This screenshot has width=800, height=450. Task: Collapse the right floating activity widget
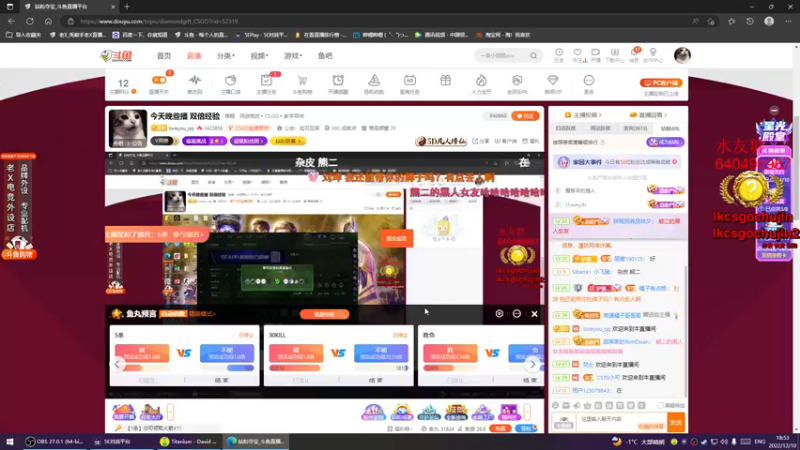(x=774, y=110)
